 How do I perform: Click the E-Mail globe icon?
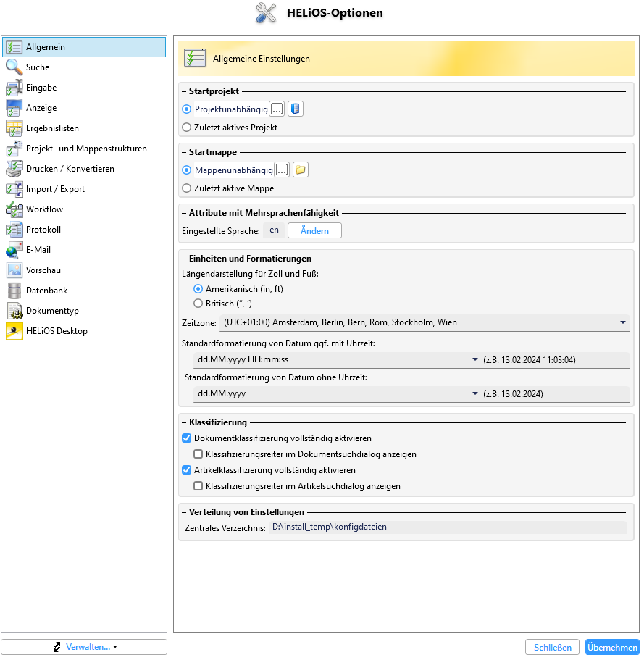click(14, 250)
